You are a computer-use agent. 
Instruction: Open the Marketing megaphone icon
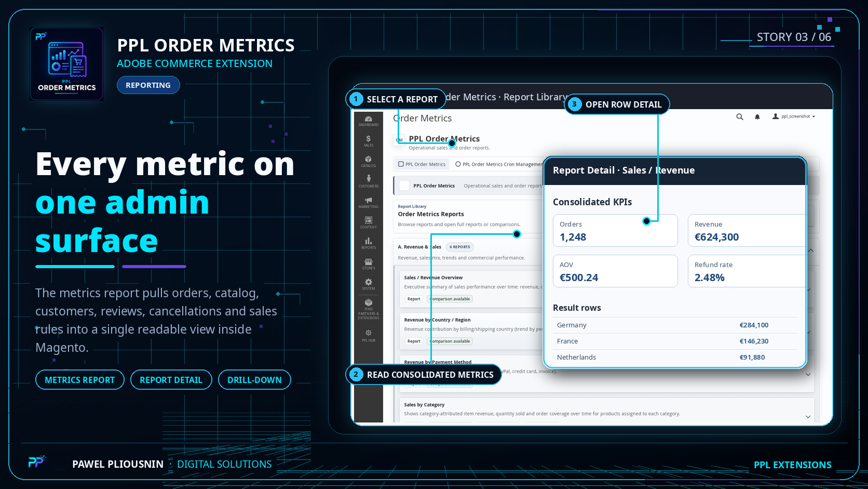(x=368, y=203)
